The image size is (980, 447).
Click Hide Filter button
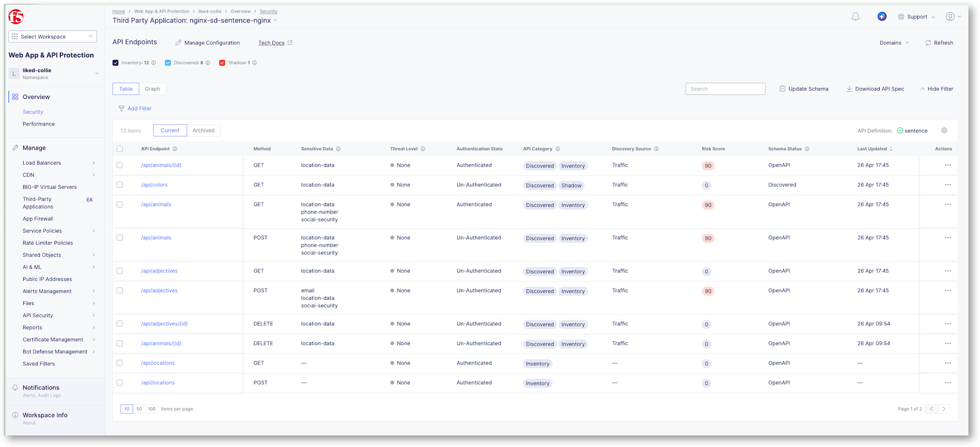936,89
